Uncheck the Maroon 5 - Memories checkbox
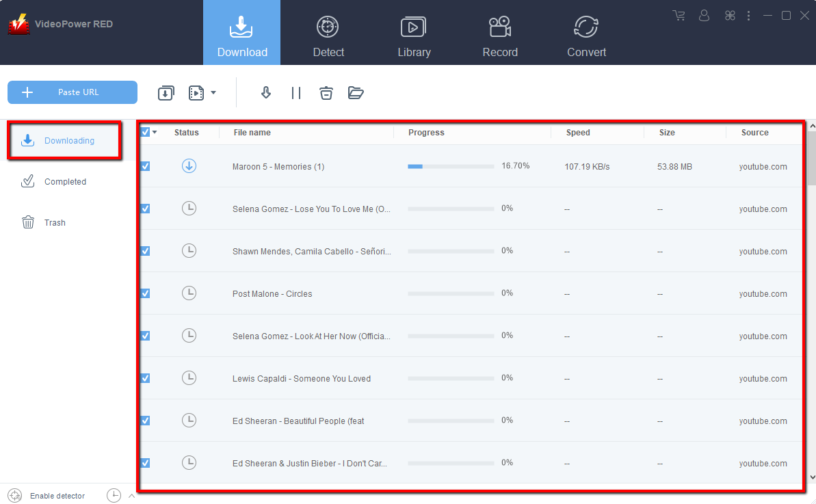The height and width of the screenshot is (504, 816). tap(145, 166)
